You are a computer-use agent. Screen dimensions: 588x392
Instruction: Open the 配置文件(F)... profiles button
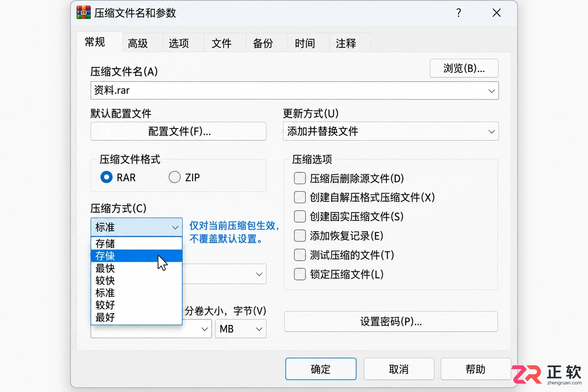178,131
